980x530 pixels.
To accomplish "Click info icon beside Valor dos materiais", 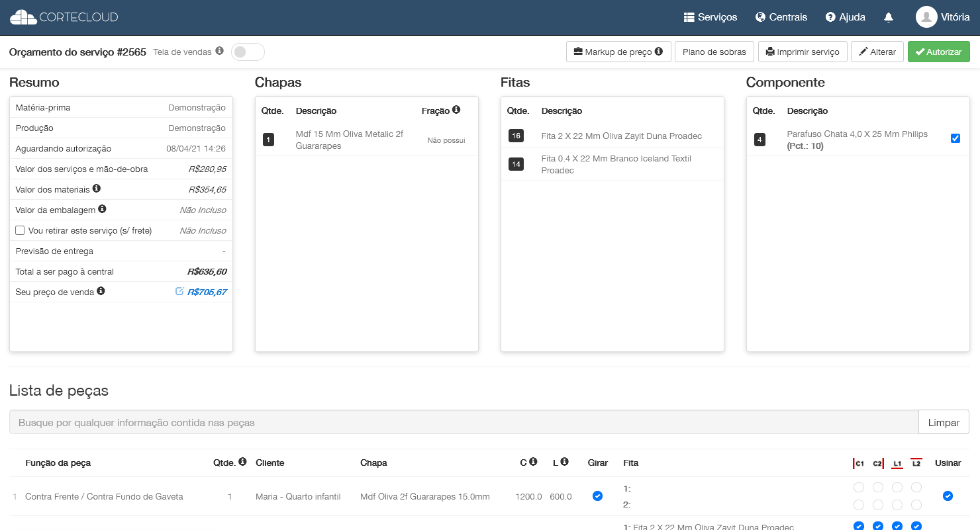I will [x=97, y=189].
